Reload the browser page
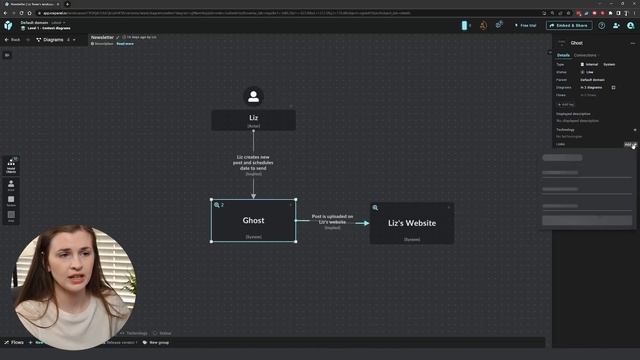Image resolution: width=640 pixels, height=360 pixels. coord(21,13)
